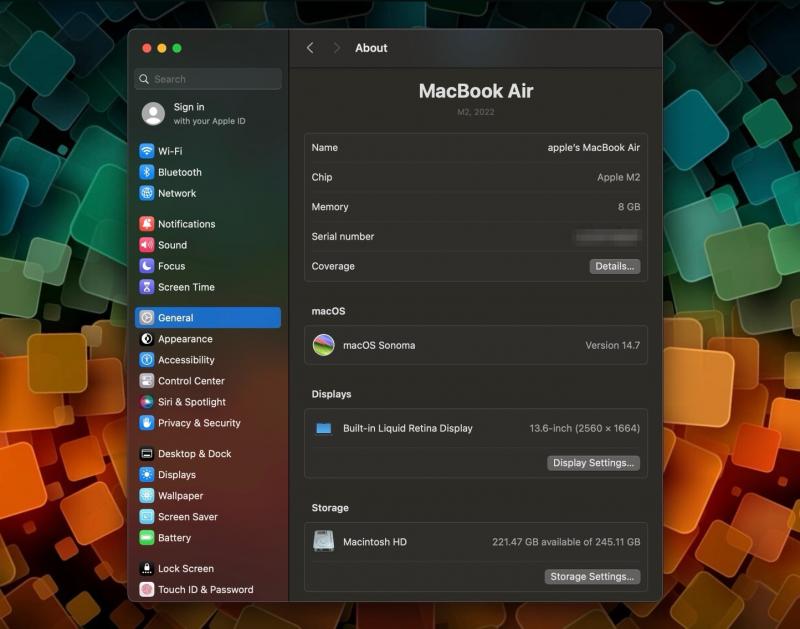This screenshot has width=800, height=629.
Task: Click 13.6-inch (2560 × 1664) text
Action: 584,428
